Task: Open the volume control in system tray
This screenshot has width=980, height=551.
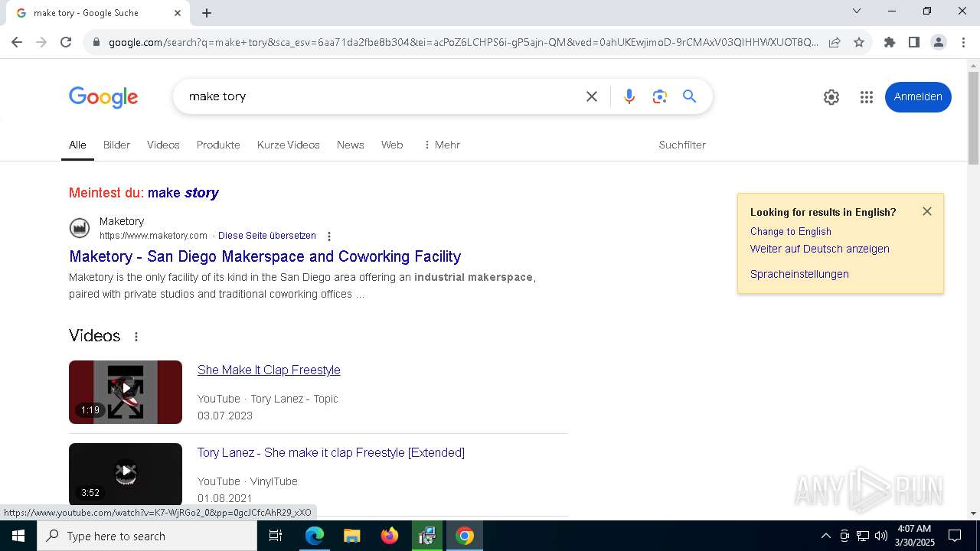Action: tap(881, 536)
